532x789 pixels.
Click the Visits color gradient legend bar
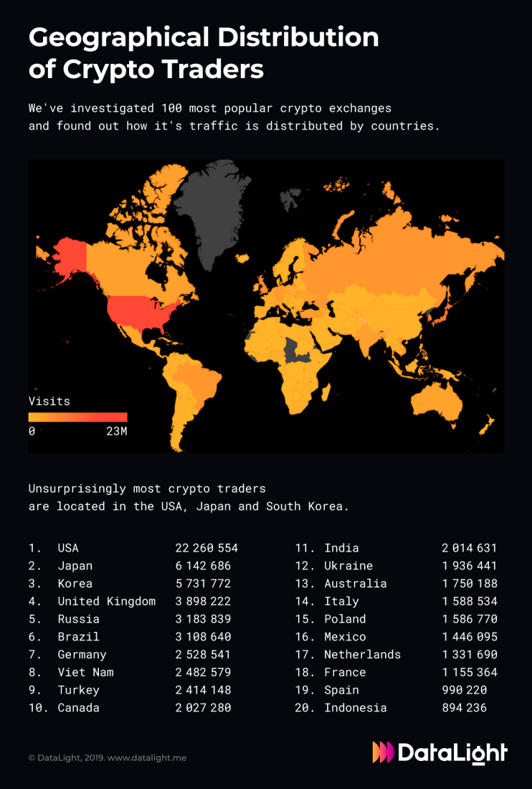[77, 417]
